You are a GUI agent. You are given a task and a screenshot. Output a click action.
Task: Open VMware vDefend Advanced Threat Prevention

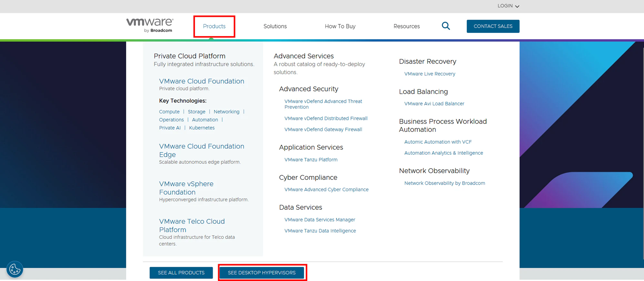pyautogui.click(x=323, y=104)
